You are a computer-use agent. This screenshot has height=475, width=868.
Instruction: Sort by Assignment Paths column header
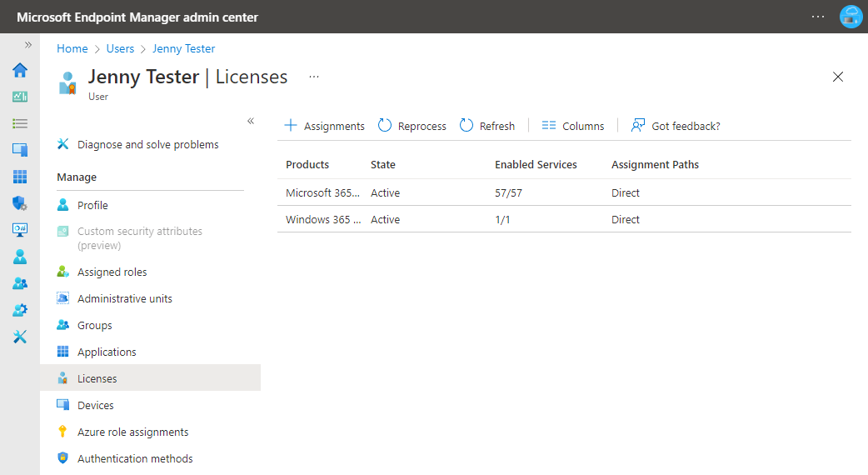[x=655, y=164]
